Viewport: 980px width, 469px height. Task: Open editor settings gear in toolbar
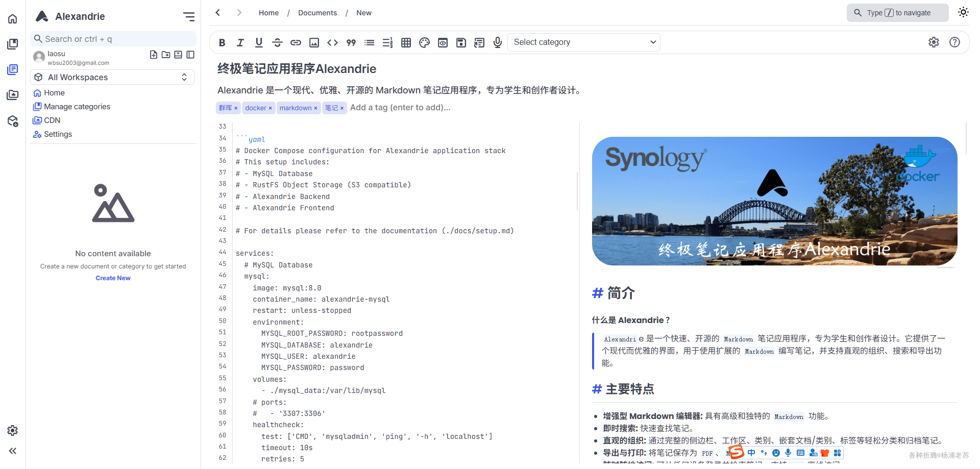click(934, 42)
